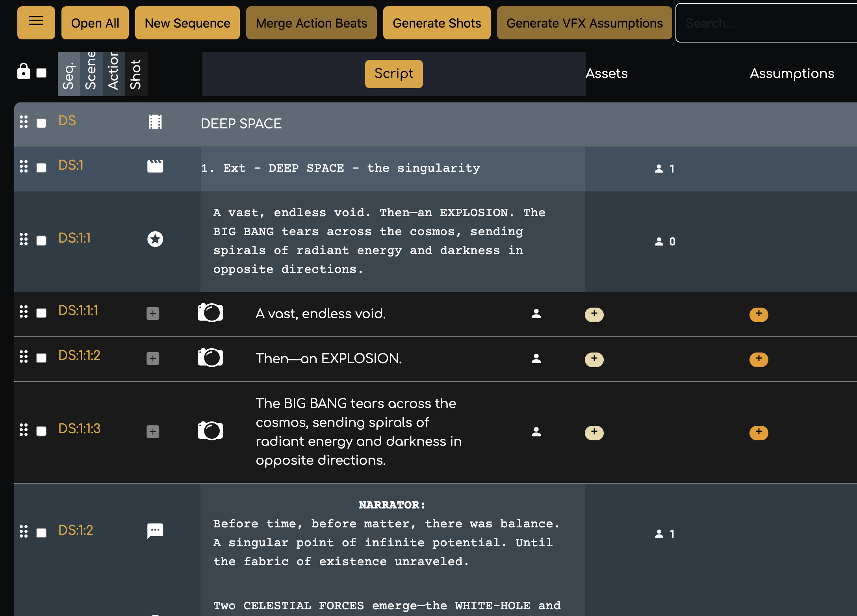Expand shot DS:1:1:3 with plus box
Viewport: 857px width, 616px height.
153,432
